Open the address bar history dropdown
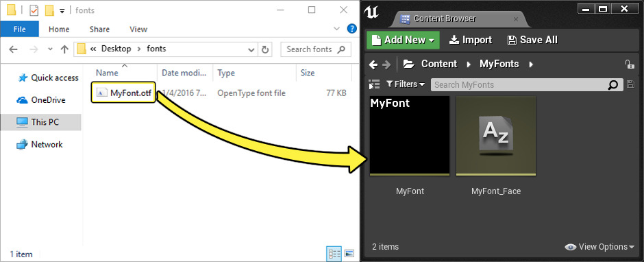644x262 pixels. [251, 49]
